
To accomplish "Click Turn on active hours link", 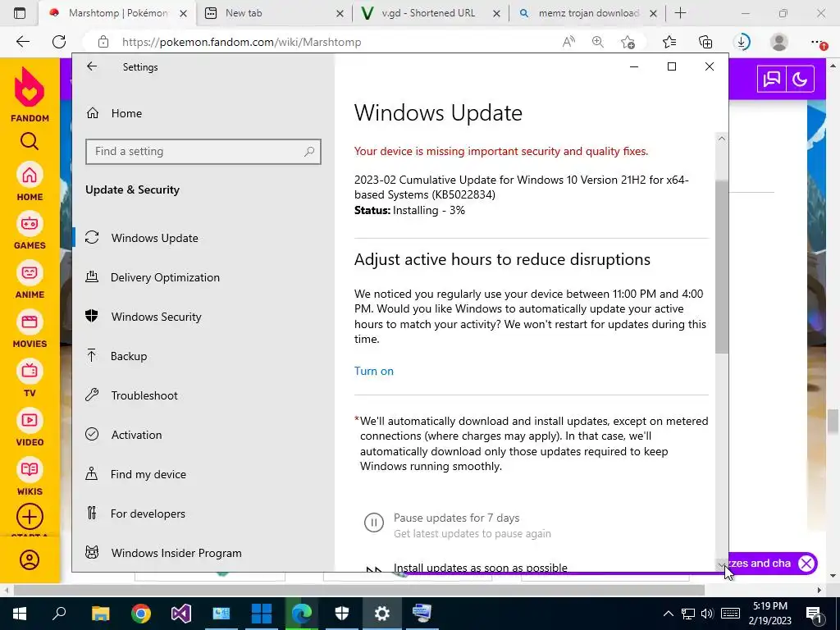I will click(x=374, y=371).
